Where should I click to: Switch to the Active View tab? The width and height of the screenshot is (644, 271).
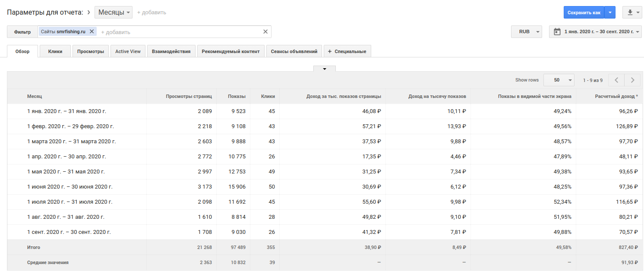click(x=128, y=51)
